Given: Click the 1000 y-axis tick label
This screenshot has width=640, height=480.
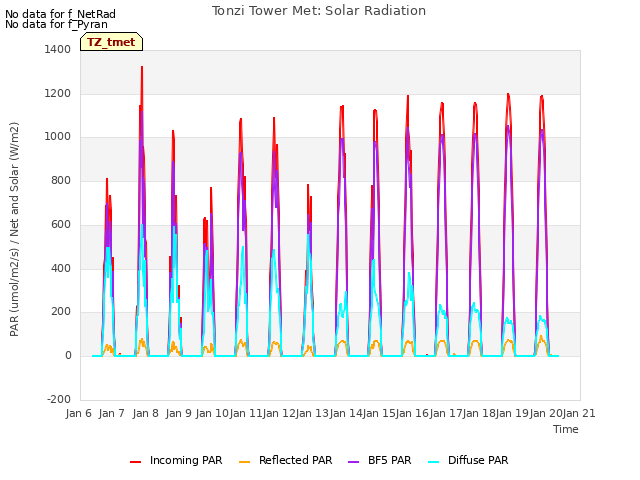Looking at the screenshot, I should point(58,137).
